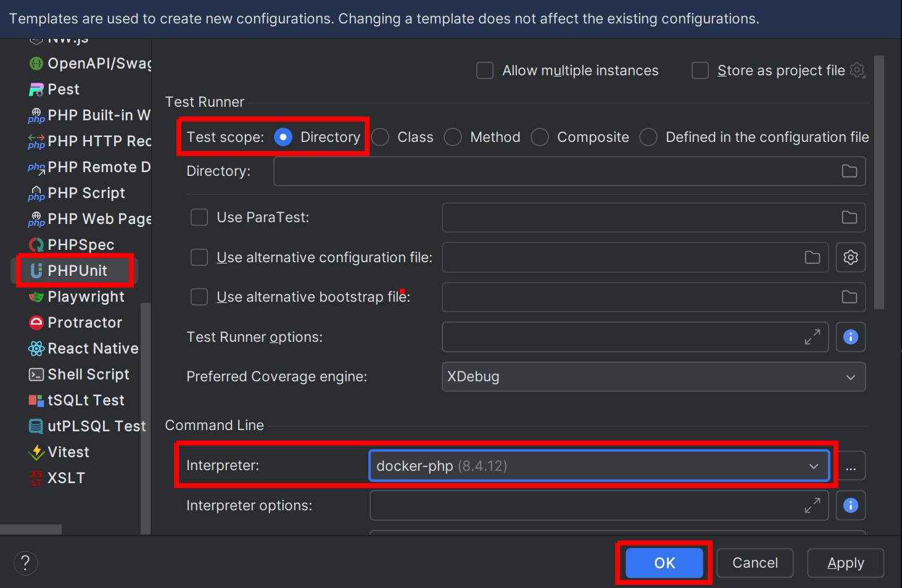Click the folder icon in Directory field
Image resolution: width=902 pixels, height=588 pixels.
849,171
